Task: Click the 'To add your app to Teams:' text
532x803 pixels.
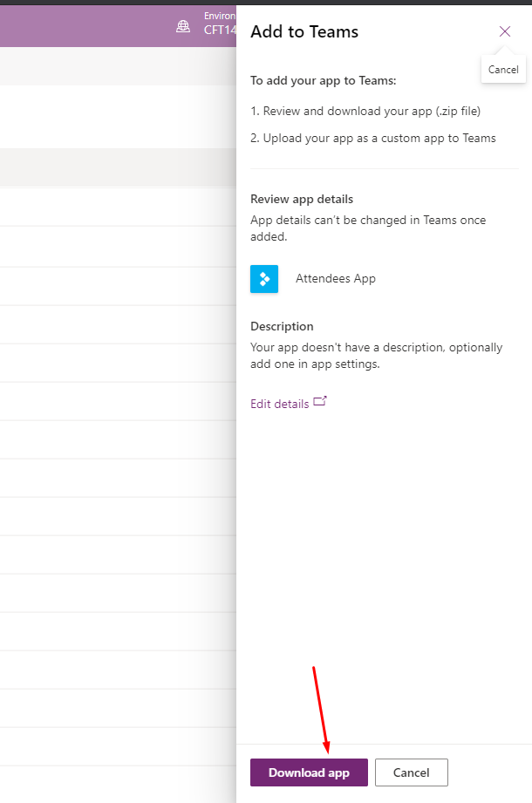Action: pos(323,81)
